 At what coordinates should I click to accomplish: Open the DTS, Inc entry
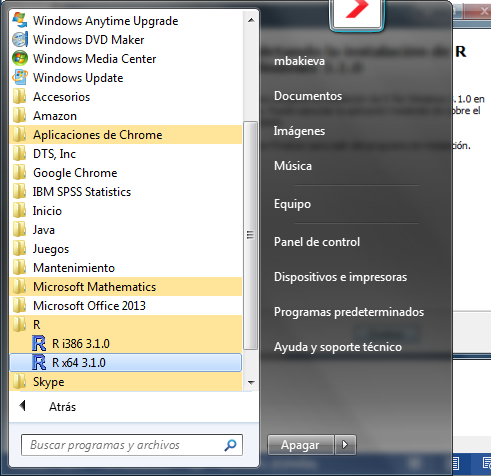126,153
